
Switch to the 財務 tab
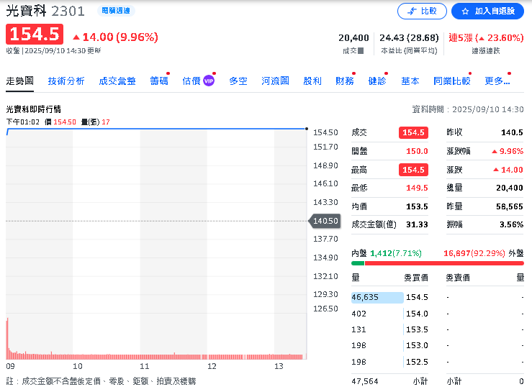[x=345, y=81]
